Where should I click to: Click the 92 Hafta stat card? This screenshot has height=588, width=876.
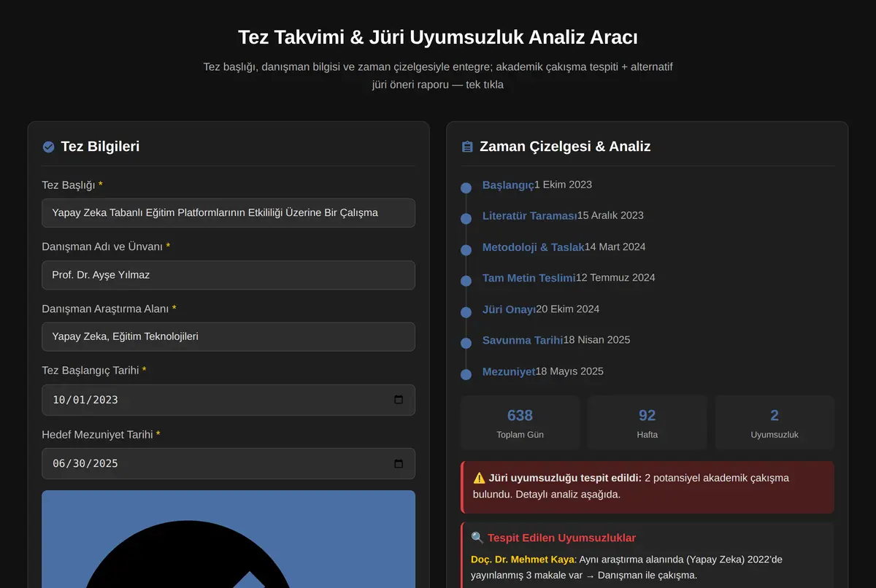(648, 423)
